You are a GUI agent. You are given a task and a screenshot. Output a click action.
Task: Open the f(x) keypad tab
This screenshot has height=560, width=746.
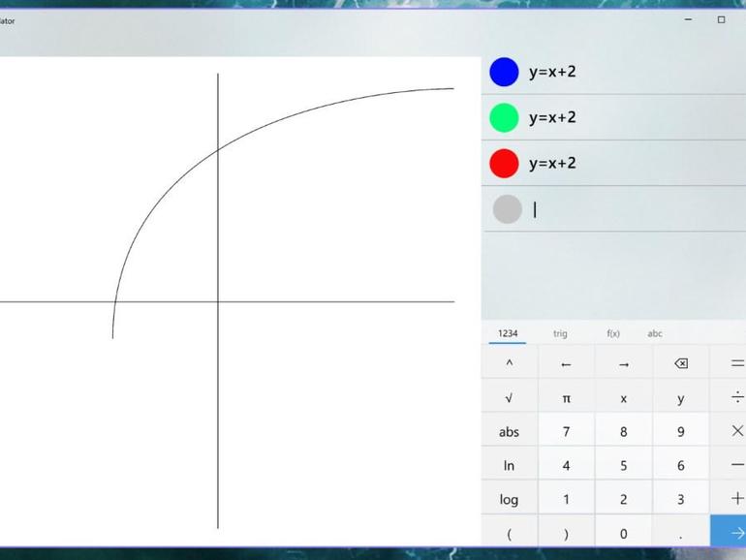tap(613, 333)
